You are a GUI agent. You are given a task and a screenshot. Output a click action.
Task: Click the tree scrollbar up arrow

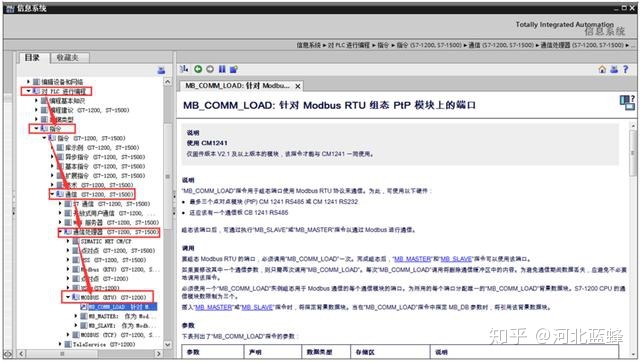(x=168, y=82)
